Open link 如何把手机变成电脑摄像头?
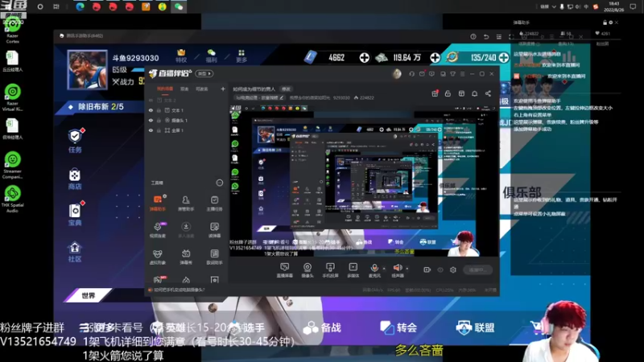Viewport: 644px width, 362px height. coord(180,290)
